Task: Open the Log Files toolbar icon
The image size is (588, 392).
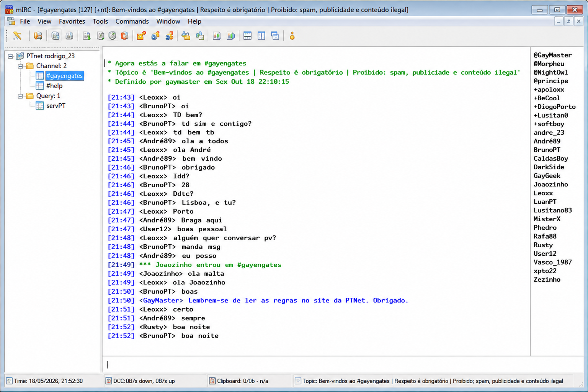Action: tap(200, 36)
